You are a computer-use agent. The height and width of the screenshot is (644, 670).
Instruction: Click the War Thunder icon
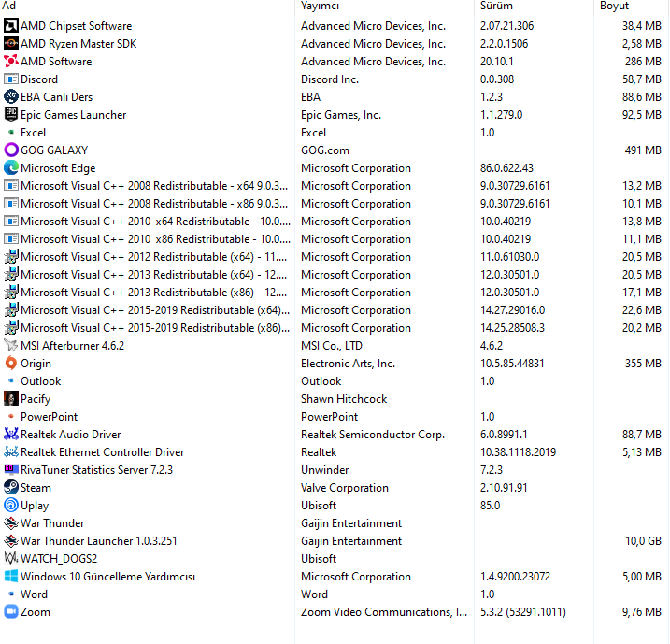point(11,523)
